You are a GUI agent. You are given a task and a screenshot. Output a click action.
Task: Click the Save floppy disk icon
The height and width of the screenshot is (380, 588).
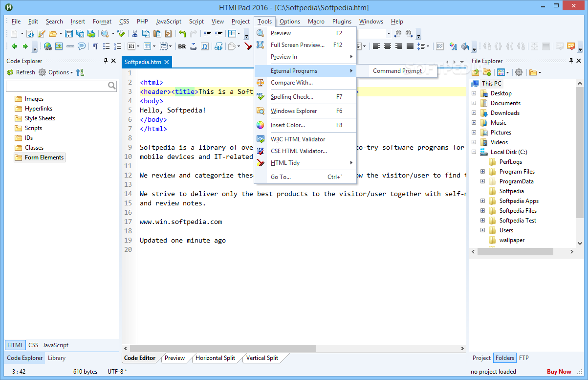click(x=69, y=34)
